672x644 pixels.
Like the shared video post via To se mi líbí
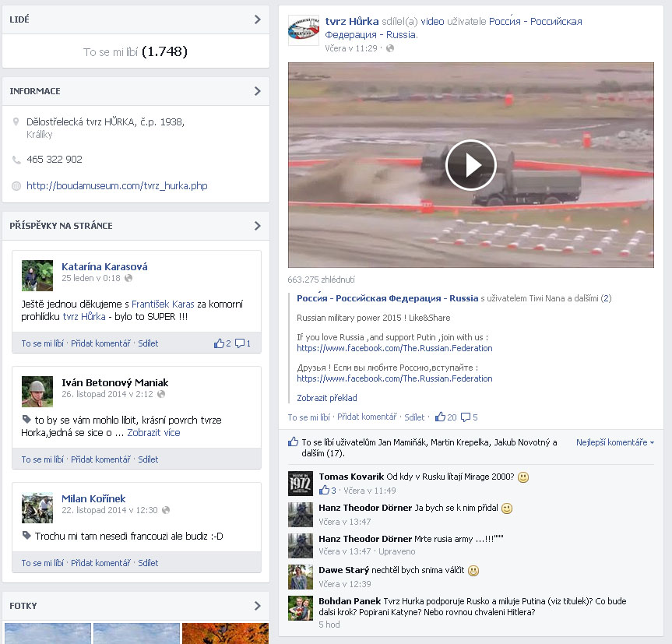pyautogui.click(x=309, y=417)
